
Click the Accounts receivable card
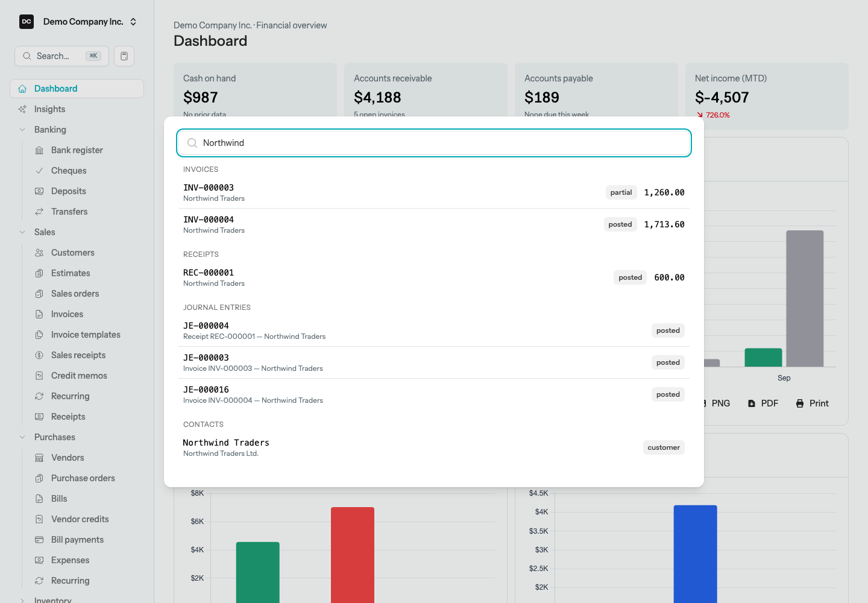426,90
